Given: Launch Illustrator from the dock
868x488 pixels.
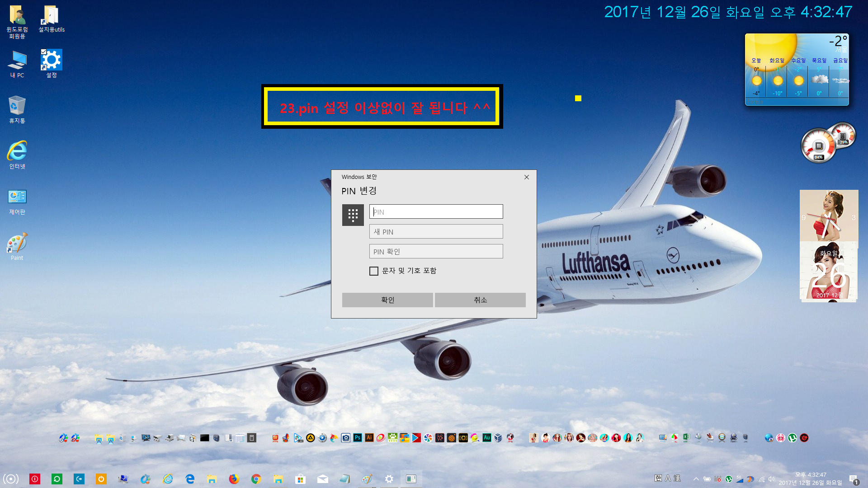Looking at the screenshot, I should pyautogui.click(x=369, y=437).
